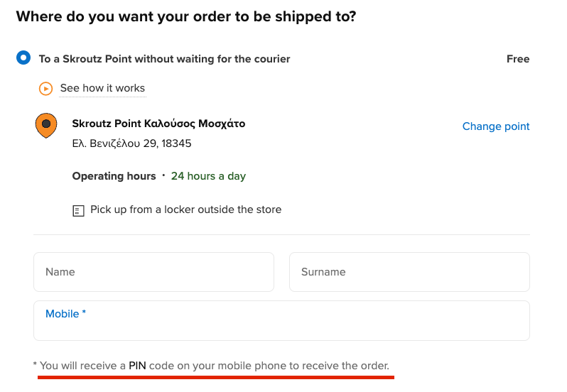Screen dimensions: 567x392
Task: Click the Skroutz Point Καλούσος Μοσχάτο title
Action: [158, 124]
